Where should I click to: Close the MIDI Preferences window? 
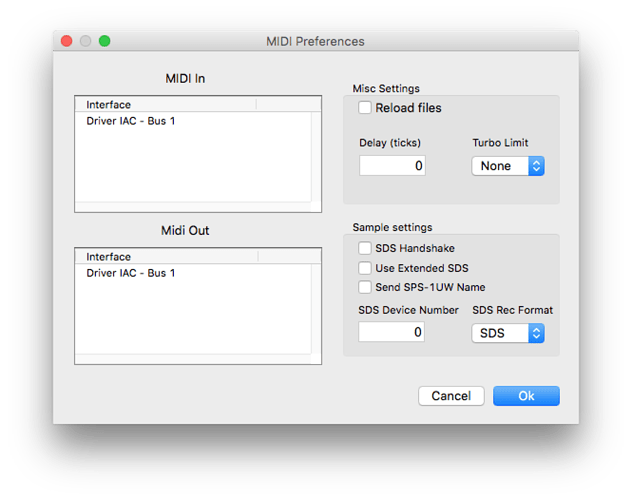[x=68, y=42]
